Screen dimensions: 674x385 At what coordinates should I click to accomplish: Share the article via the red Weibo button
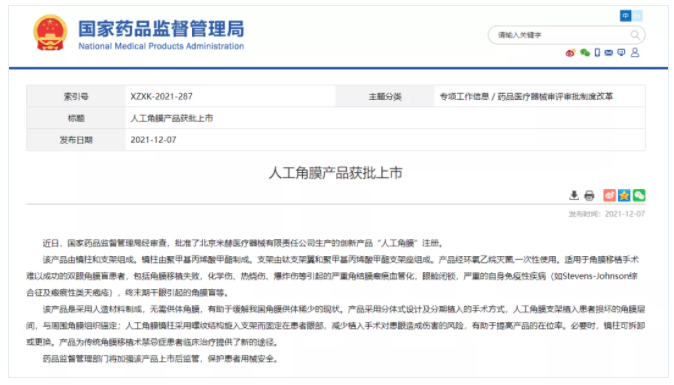point(610,196)
